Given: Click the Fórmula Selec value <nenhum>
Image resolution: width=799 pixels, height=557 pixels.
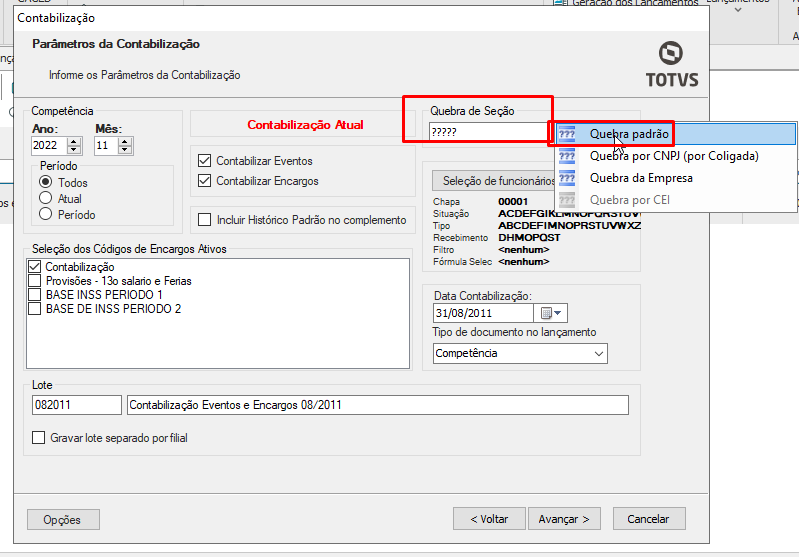Looking at the screenshot, I should click(x=523, y=261).
